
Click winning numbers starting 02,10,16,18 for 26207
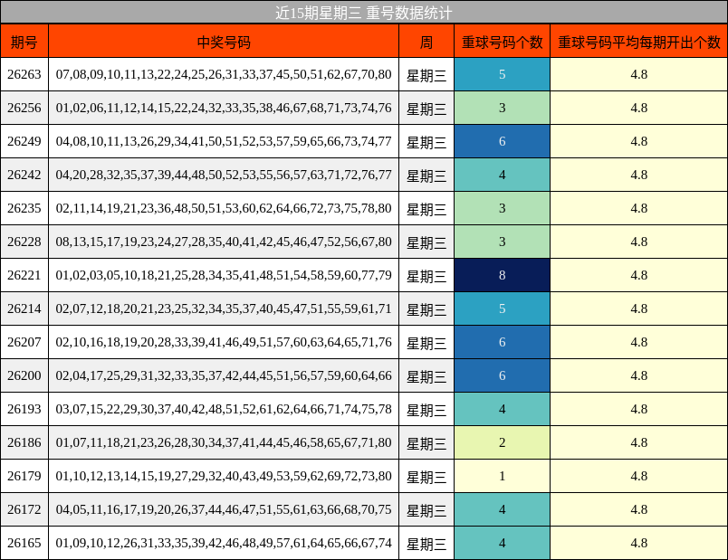click(x=224, y=342)
